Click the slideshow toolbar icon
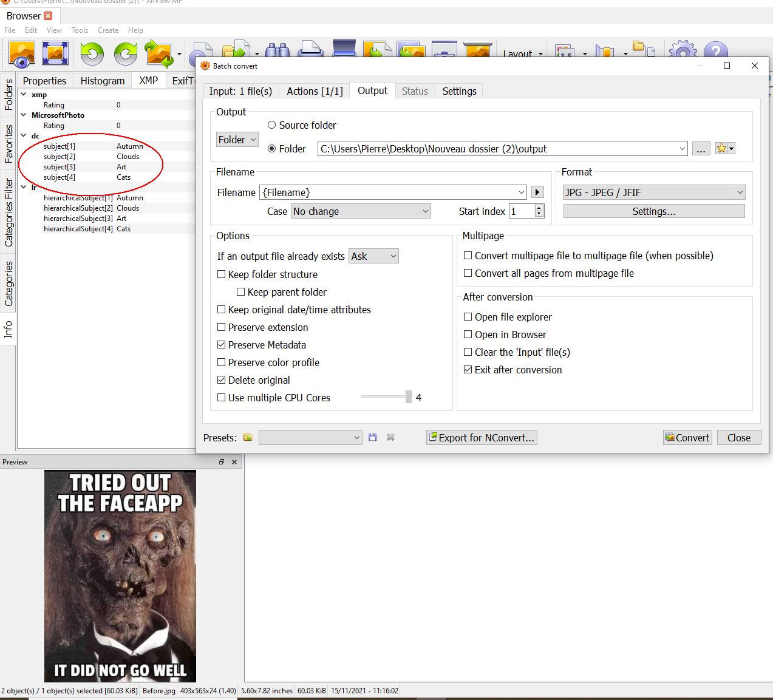This screenshot has height=700, width=773. tap(477, 50)
